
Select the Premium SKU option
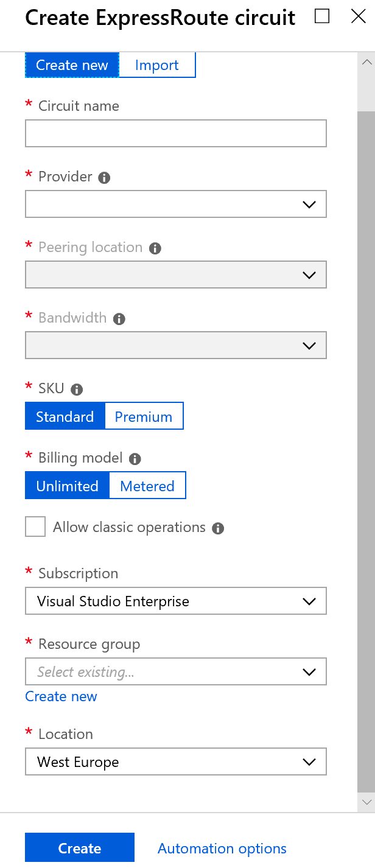point(144,417)
